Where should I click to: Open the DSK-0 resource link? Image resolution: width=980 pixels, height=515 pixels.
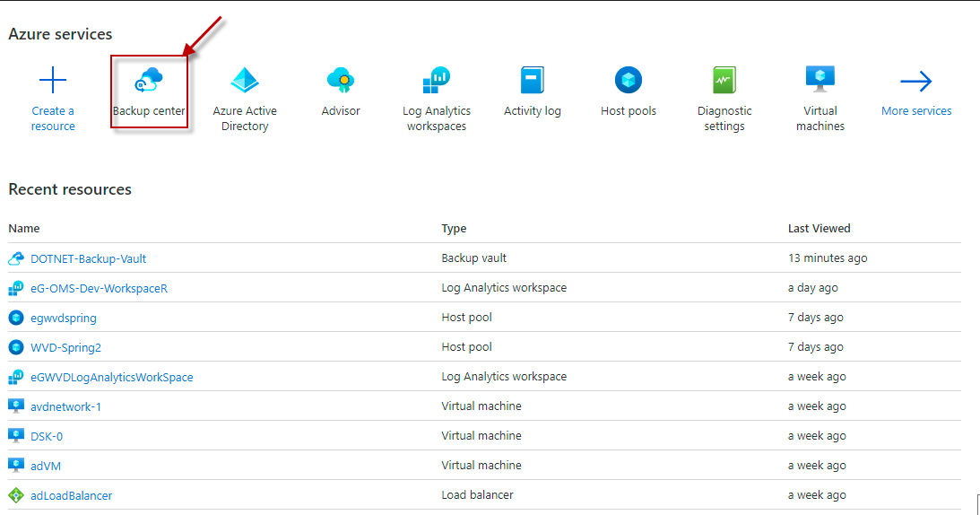[47, 436]
